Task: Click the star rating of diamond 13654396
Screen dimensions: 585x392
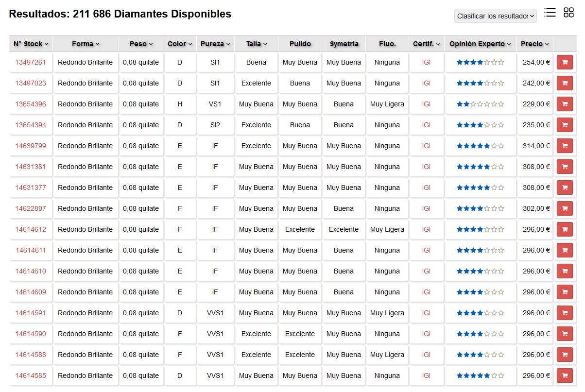Action: [x=480, y=104]
